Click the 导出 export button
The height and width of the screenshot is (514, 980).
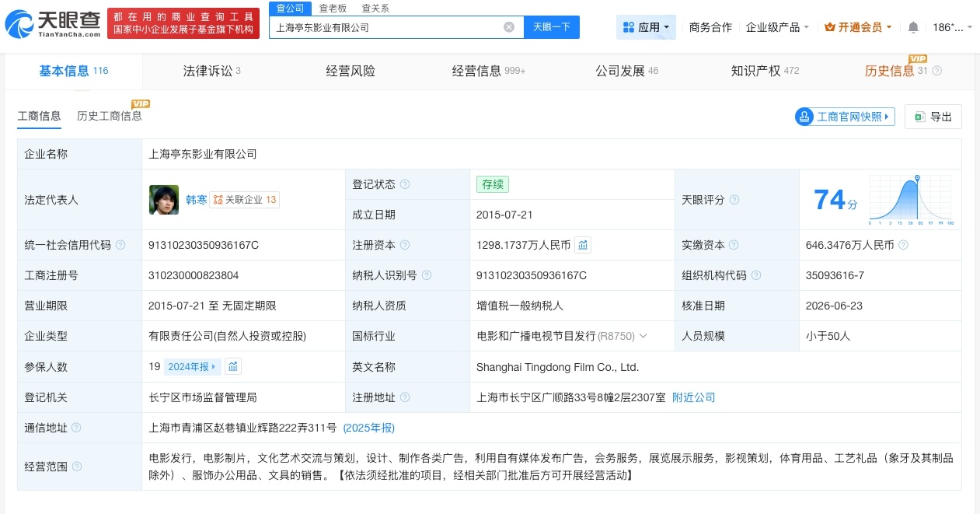[933, 117]
